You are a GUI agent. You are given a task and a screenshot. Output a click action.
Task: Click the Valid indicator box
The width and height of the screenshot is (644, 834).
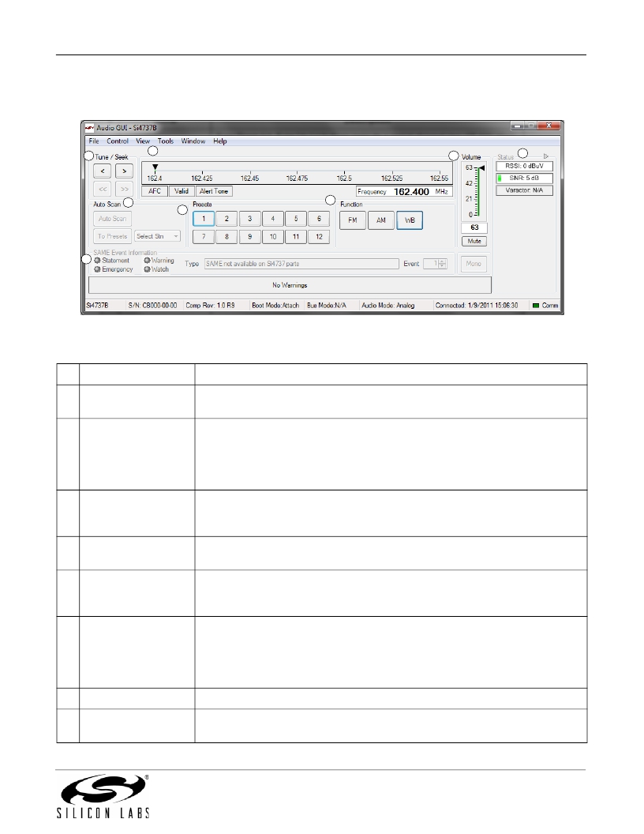[x=182, y=191]
